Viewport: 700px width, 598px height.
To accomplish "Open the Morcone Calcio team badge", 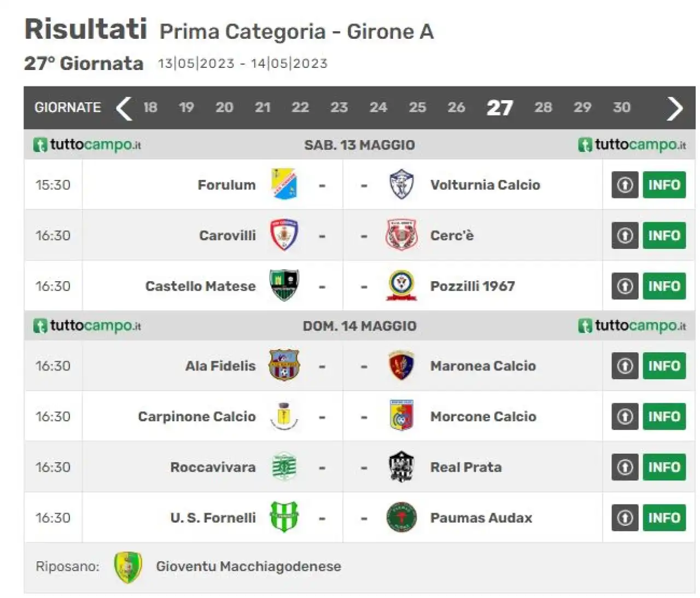I will pos(401,416).
